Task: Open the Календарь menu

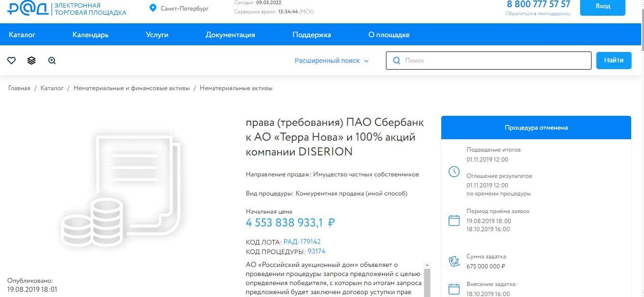Action: coord(91,35)
